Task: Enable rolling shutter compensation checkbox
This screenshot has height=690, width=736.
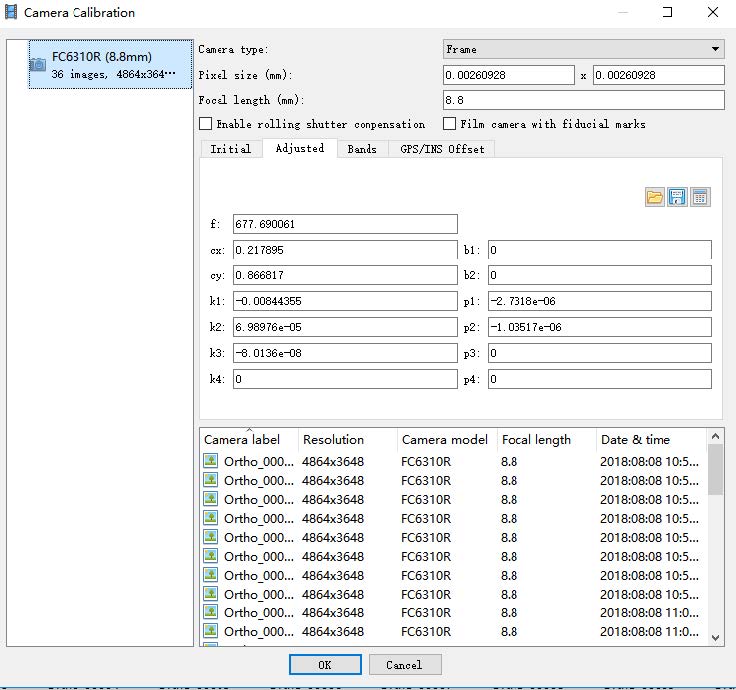Action: tap(206, 124)
